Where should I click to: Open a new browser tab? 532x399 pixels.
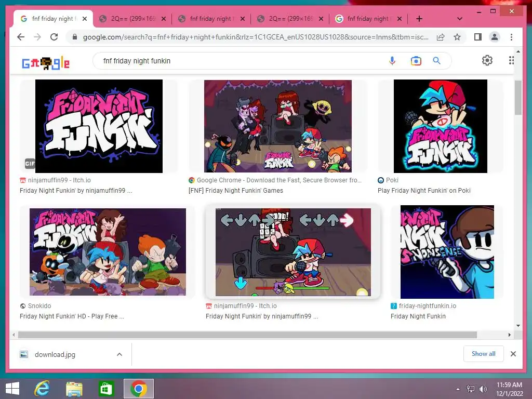click(419, 19)
